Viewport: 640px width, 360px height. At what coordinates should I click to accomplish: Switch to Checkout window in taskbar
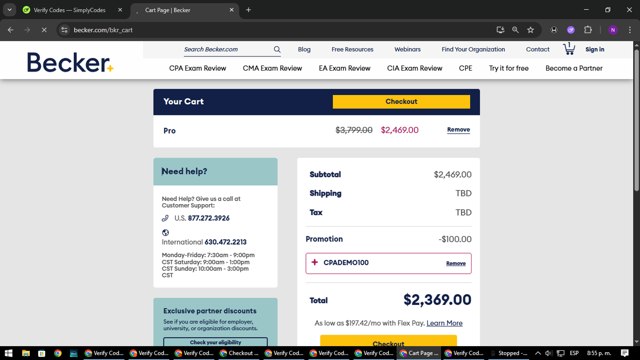[240, 353]
